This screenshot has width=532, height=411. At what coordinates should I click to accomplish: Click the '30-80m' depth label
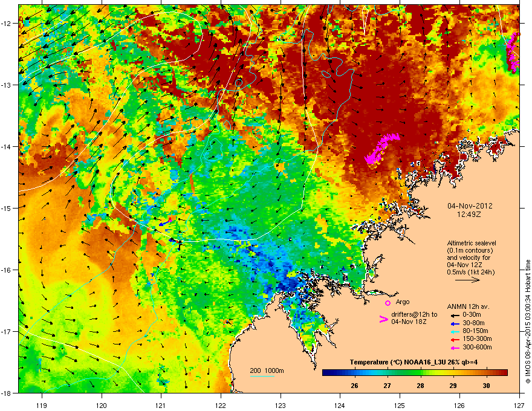(x=473, y=323)
